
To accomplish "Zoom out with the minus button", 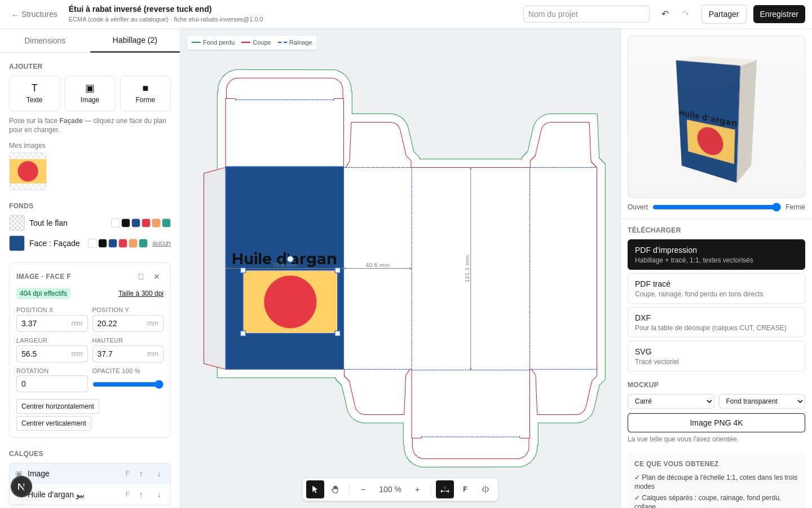I will (x=363, y=489).
